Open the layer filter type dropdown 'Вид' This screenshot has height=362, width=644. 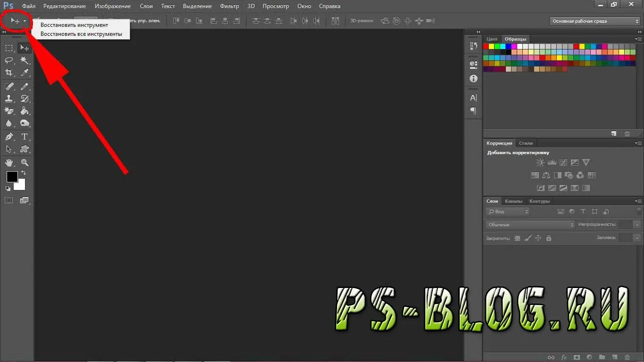click(x=508, y=212)
